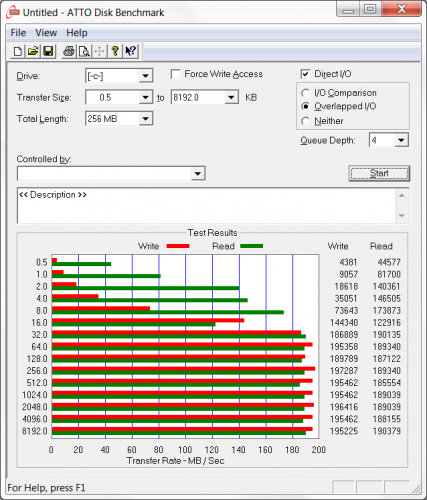This screenshot has width=427, height=500.
Task: Click write value 4381
Action: (348, 262)
